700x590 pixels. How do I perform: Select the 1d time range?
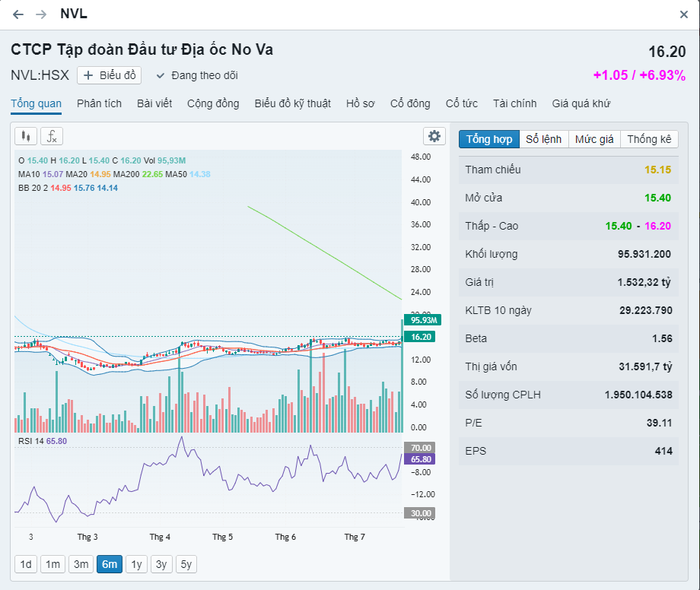click(26, 564)
